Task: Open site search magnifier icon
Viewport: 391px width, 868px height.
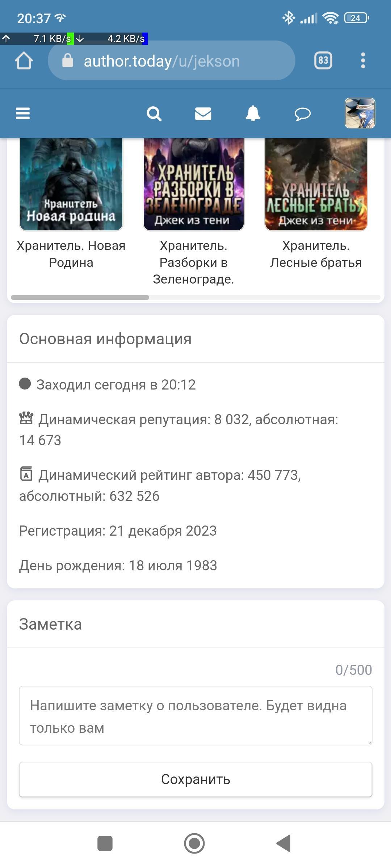Action: point(154,114)
